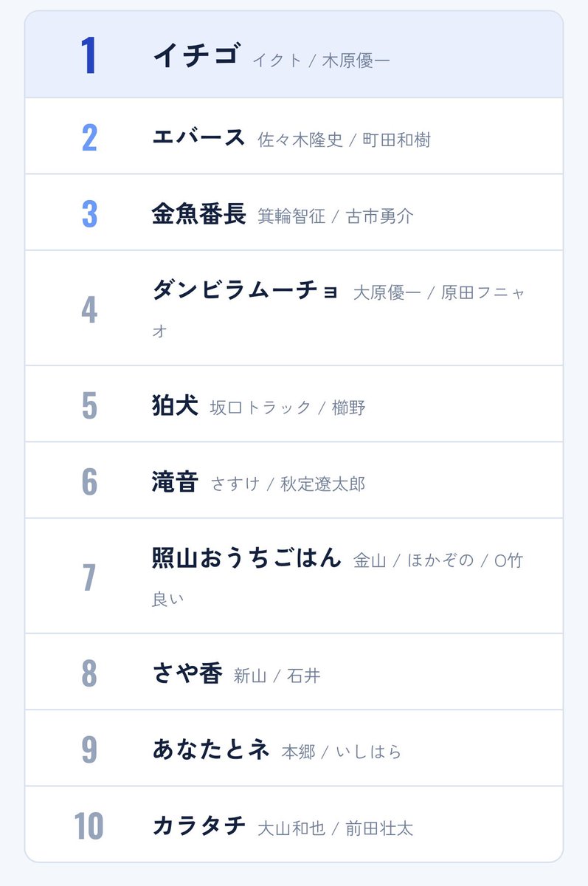
Task: Select the さや香 row
Action: tap(294, 672)
